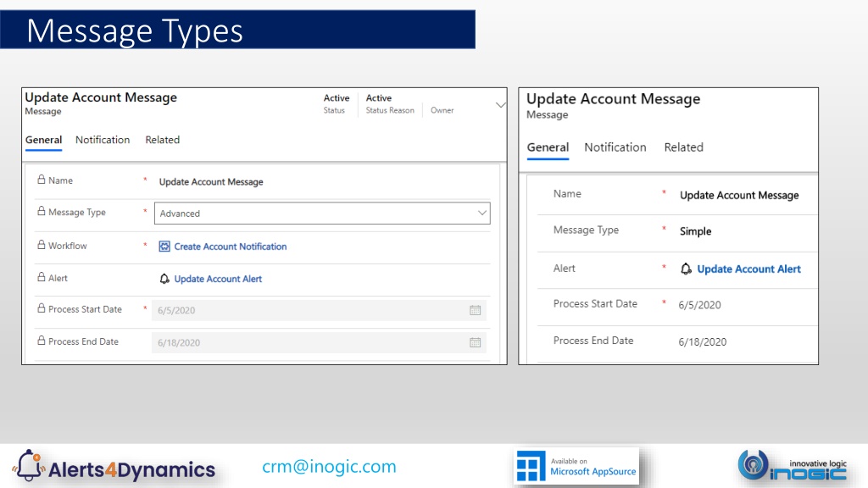Click Name field in left form
Image resolution: width=868 pixels, height=488 pixels.
[322, 181]
